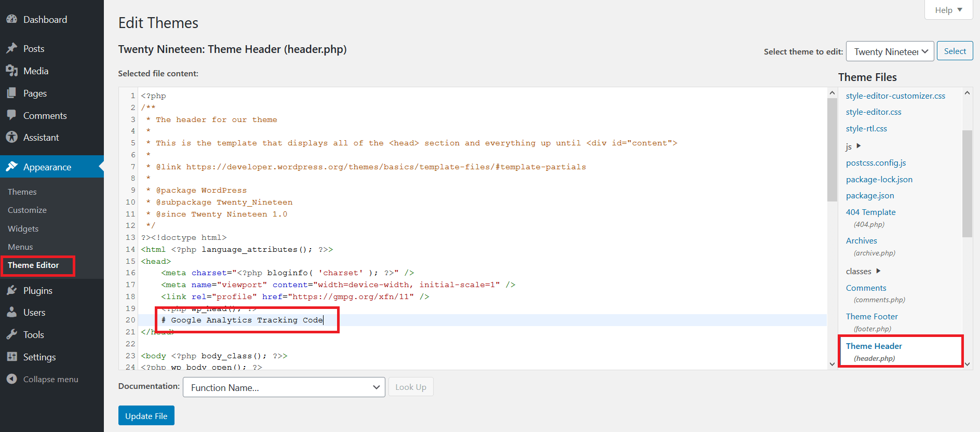Click the Select theme button
The image size is (980, 432).
pos(955,51)
